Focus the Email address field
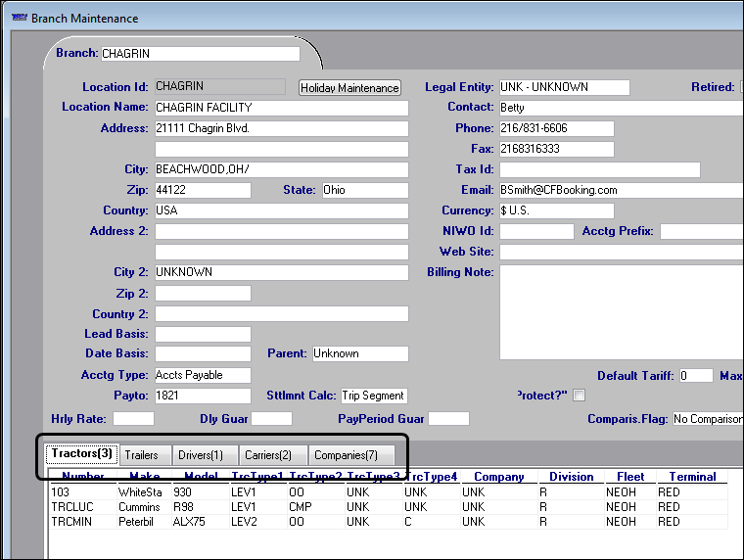This screenshot has height=560, width=744. pyautogui.click(x=620, y=191)
